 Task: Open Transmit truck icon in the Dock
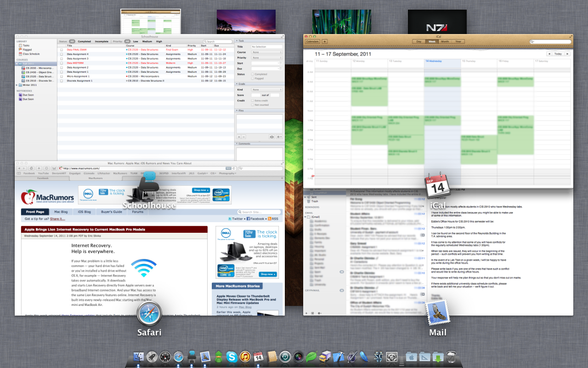click(325, 356)
